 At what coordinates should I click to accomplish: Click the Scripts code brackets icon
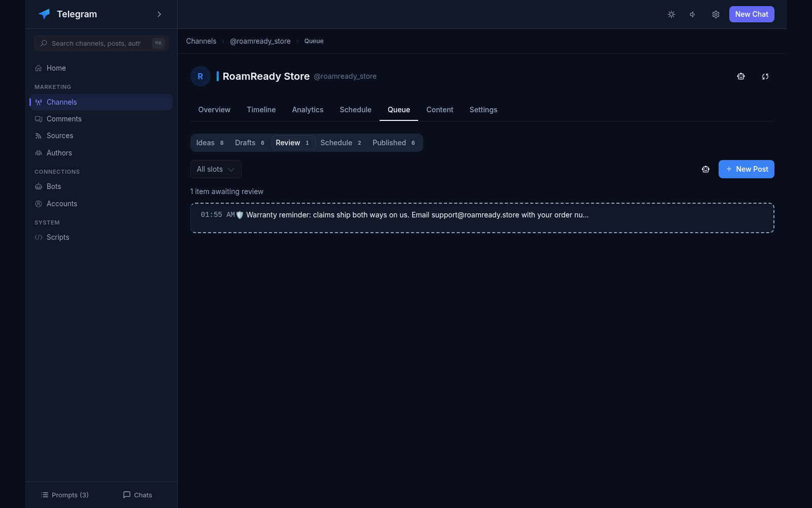39,237
